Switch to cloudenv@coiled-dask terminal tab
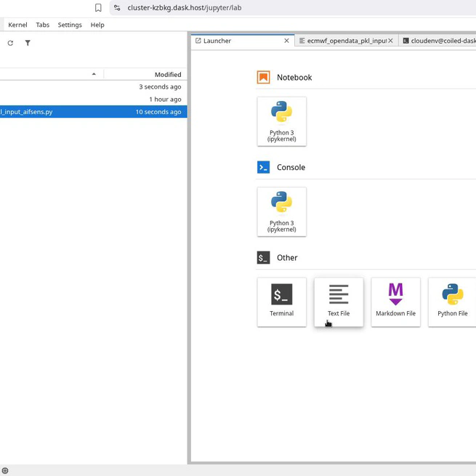The width and height of the screenshot is (476, 476). [x=440, y=41]
